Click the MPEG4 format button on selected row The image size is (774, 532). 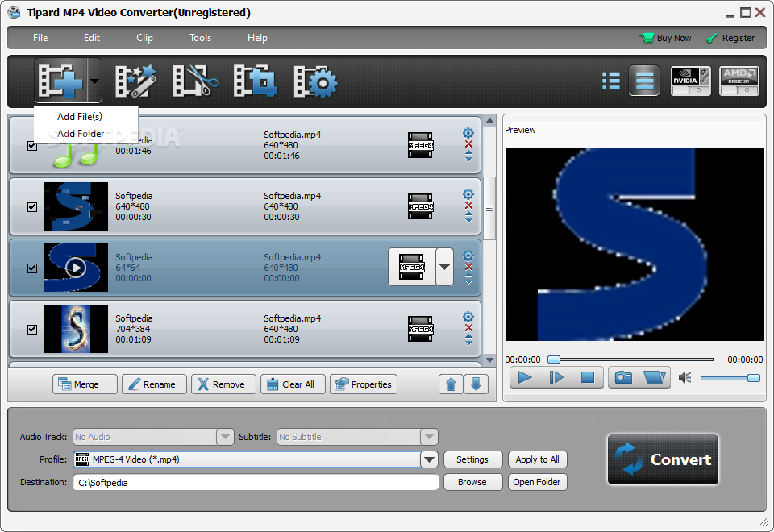coord(412,267)
